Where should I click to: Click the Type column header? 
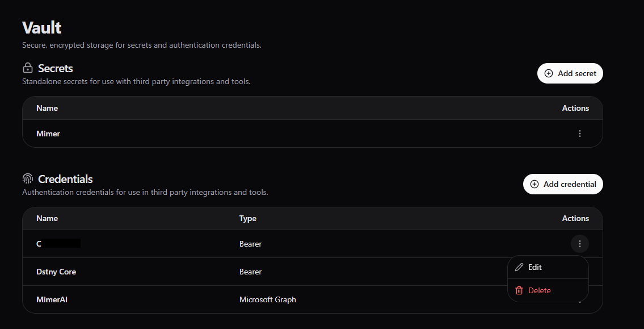click(248, 218)
